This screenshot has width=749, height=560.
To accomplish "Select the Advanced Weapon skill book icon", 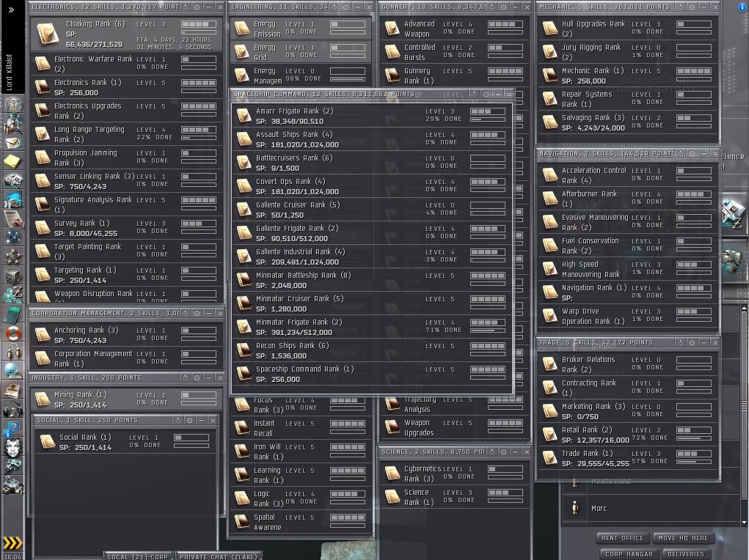I will 392,28.
